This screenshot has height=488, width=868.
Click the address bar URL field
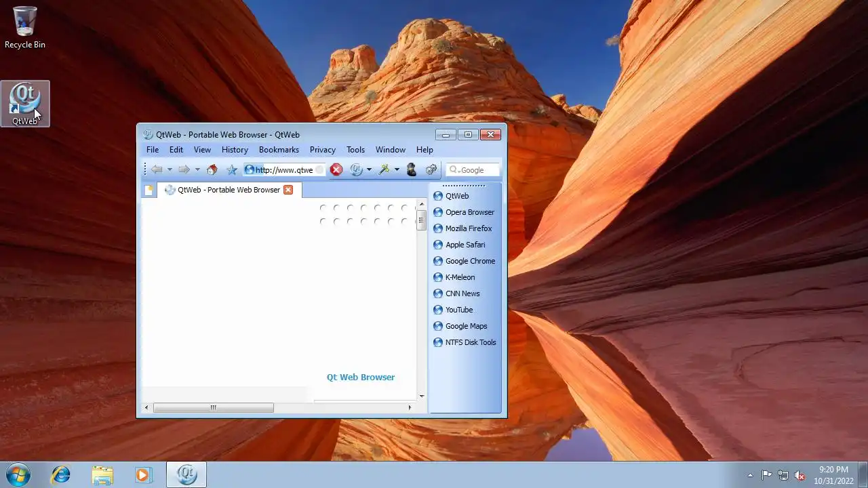[x=284, y=170]
